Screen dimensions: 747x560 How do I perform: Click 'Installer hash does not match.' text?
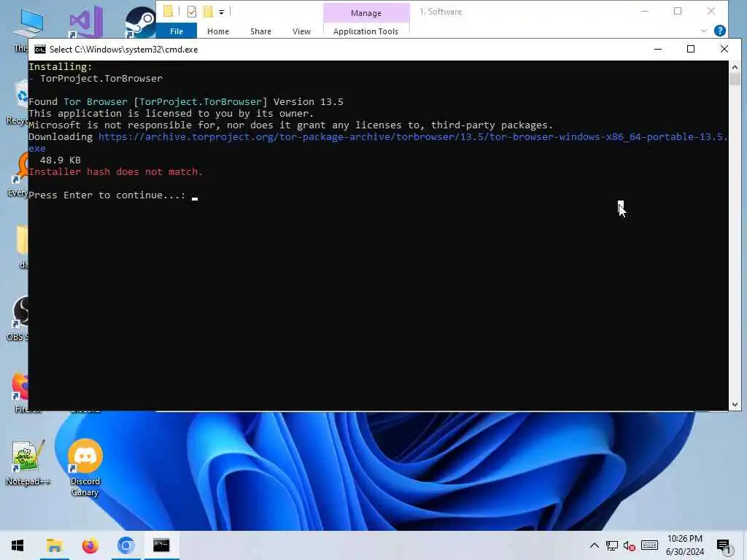[116, 171]
